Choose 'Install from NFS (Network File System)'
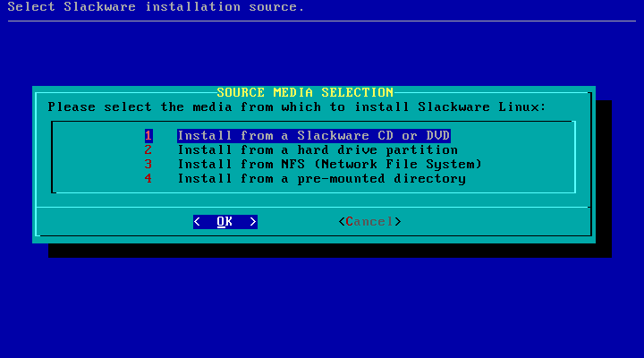Viewport: 644px width, 358px height. click(329, 164)
